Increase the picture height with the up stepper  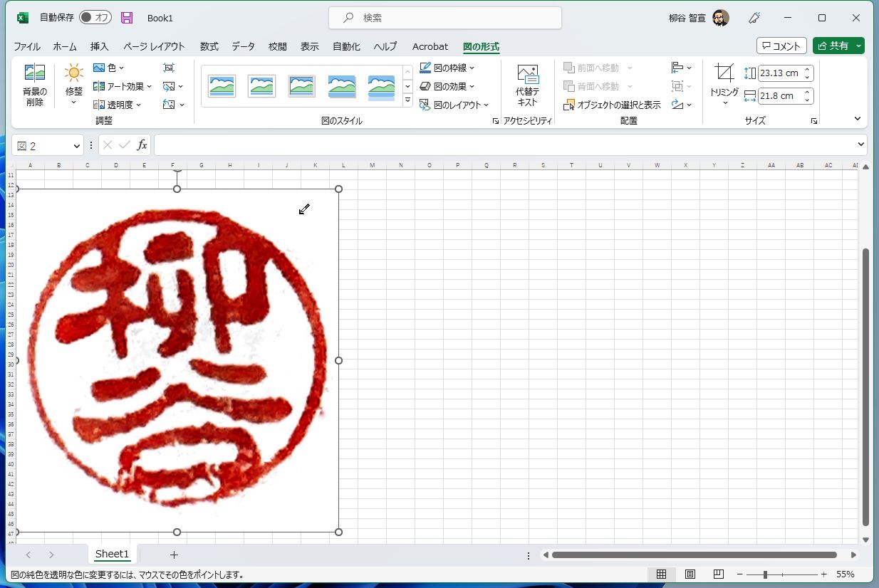pyautogui.click(x=807, y=69)
